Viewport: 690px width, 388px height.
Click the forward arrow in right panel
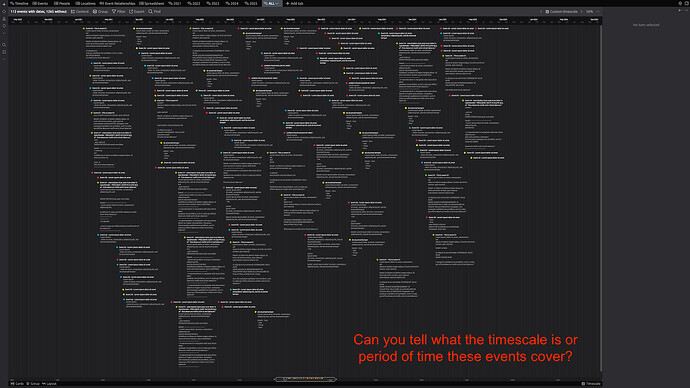click(686, 11)
